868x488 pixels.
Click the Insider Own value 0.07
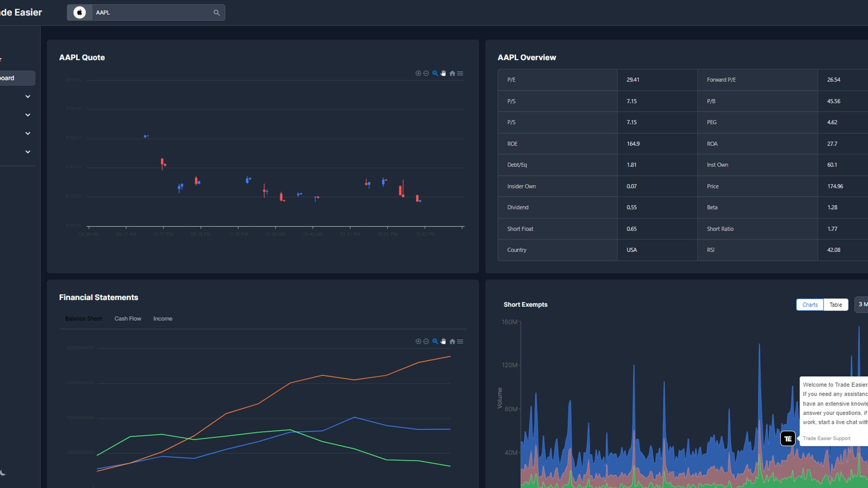[x=631, y=186]
